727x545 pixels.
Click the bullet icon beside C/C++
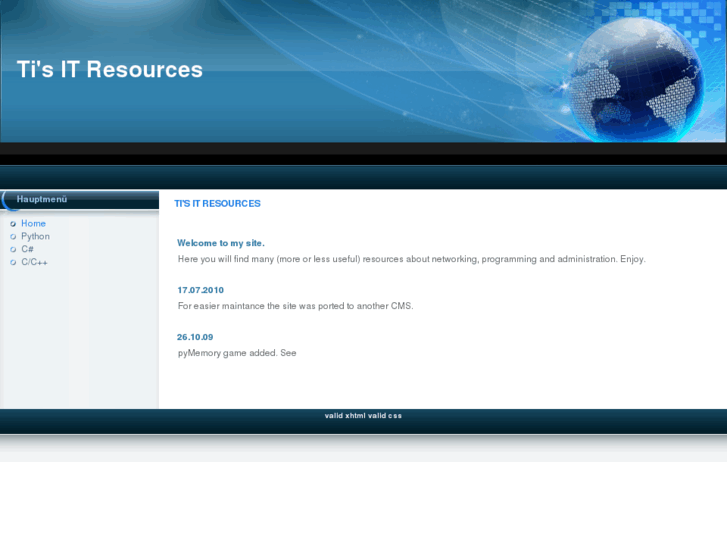13,263
